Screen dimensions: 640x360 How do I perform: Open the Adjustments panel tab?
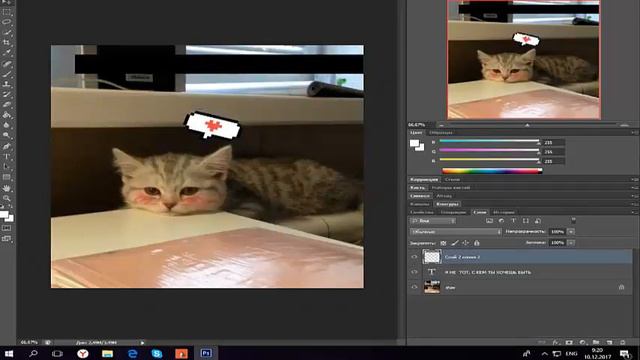(x=424, y=180)
